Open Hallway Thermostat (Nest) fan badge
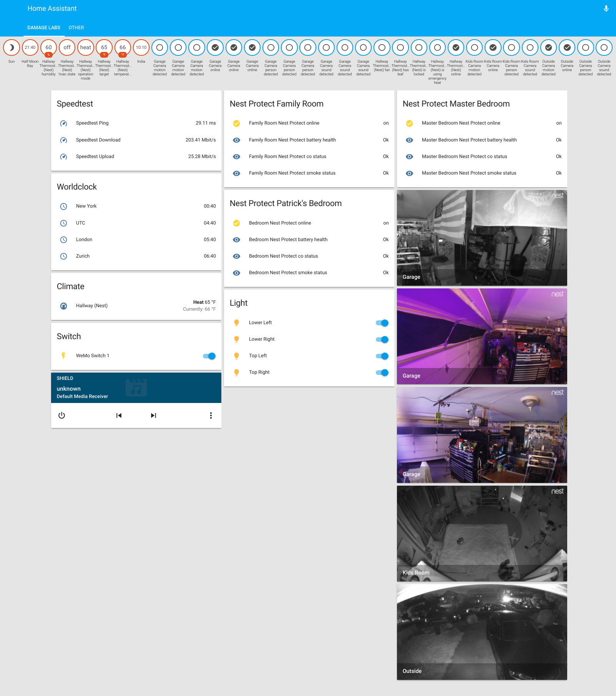The height and width of the screenshot is (696, 616). coord(382,48)
